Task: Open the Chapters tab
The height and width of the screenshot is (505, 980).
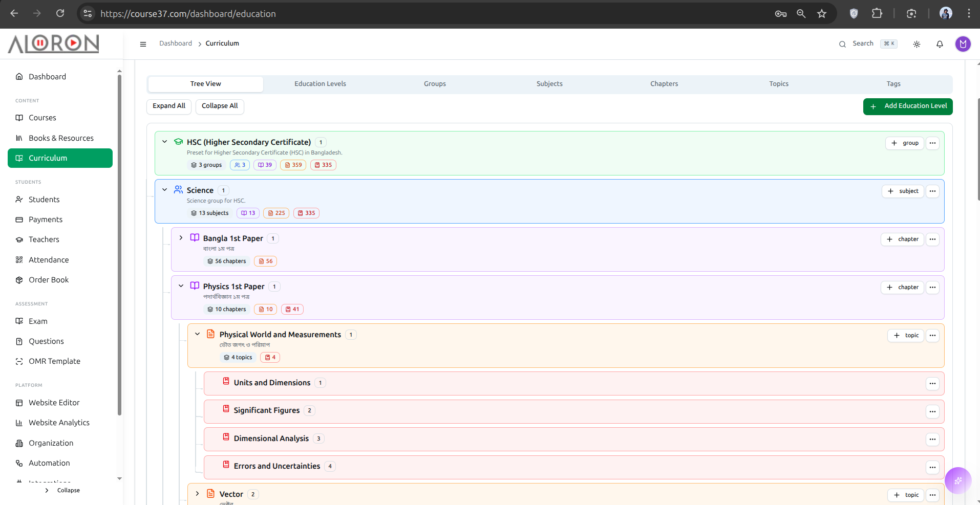Action: click(x=664, y=84)
